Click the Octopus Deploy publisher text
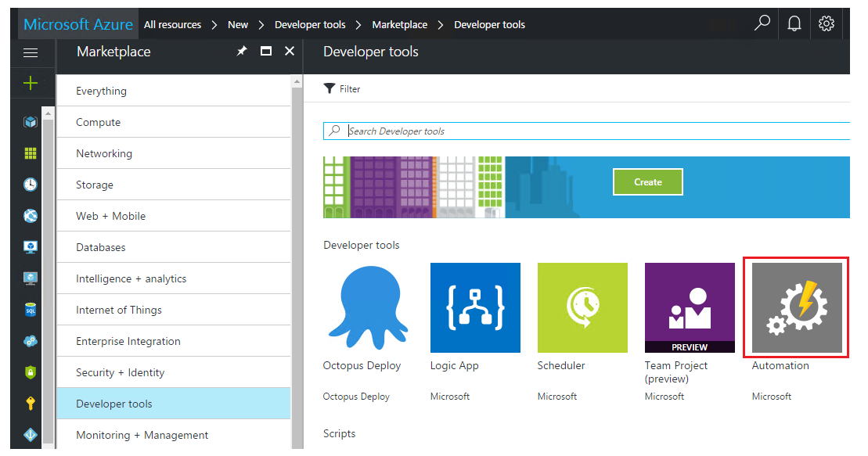Image resolution: width=868 pixels, height=456 pixels. tap(356, 397)
